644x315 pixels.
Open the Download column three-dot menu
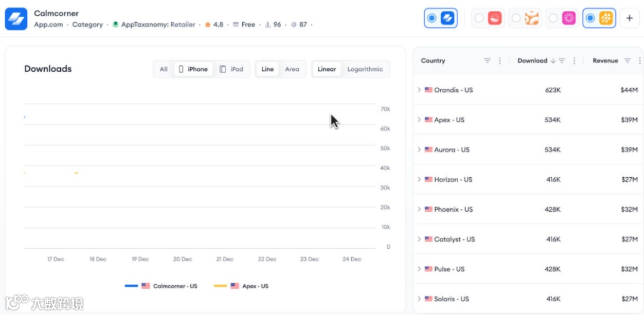[x=574, y=61]
